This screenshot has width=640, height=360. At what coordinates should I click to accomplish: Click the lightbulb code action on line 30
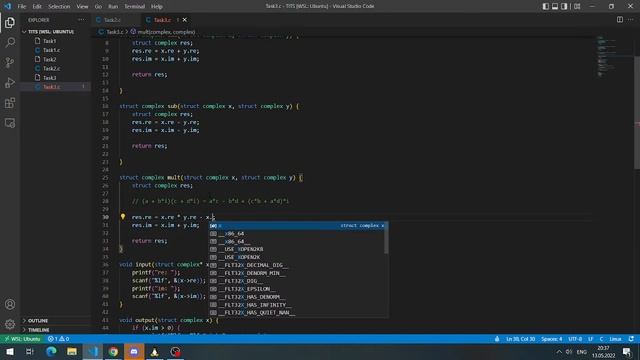coord(122,217)
